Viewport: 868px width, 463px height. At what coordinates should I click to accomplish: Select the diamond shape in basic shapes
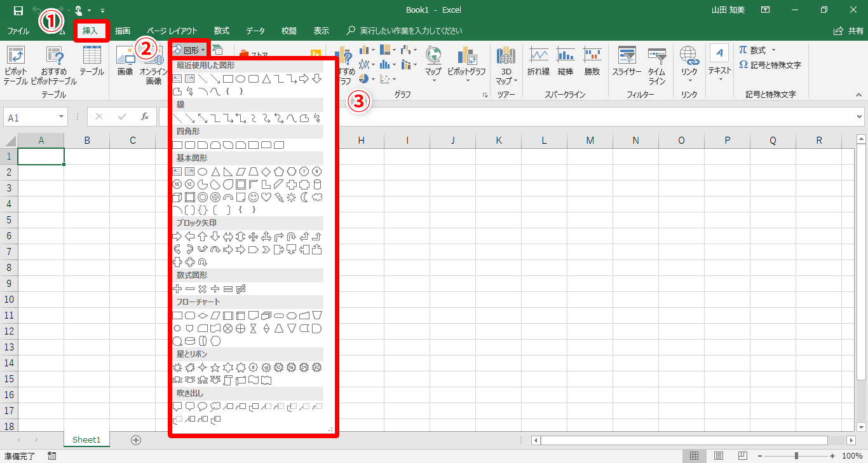(x=266, y=172)
